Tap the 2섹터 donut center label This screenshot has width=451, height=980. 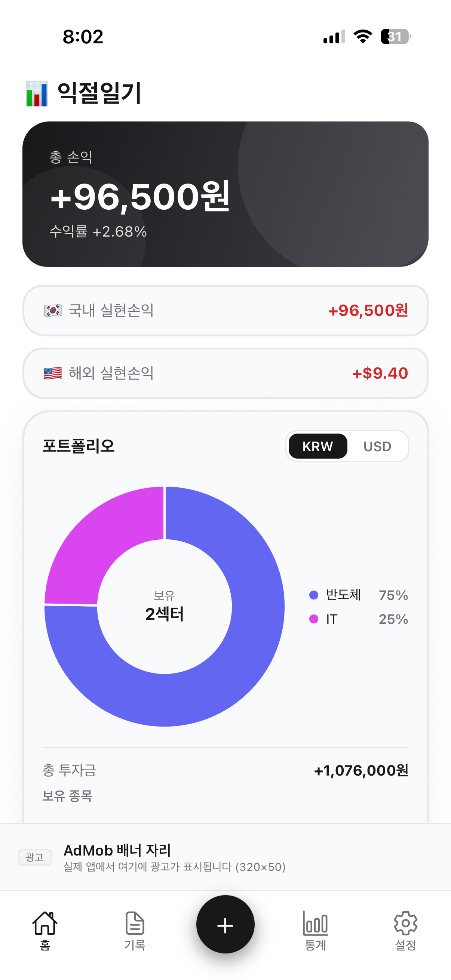pos(165,614)
